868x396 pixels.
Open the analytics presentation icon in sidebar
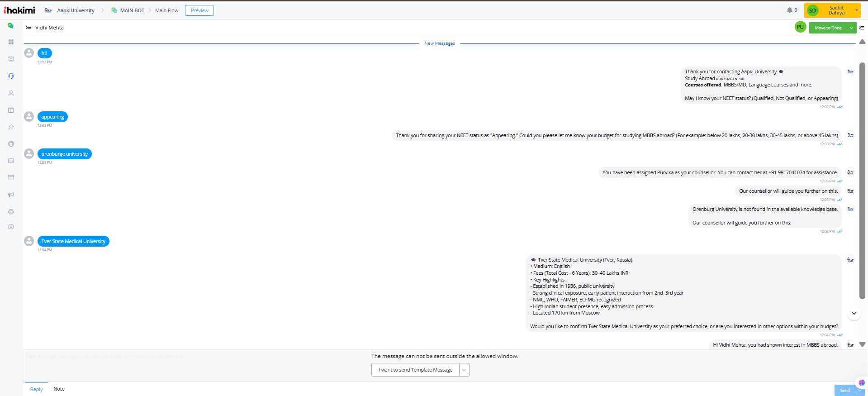[11, 59]
